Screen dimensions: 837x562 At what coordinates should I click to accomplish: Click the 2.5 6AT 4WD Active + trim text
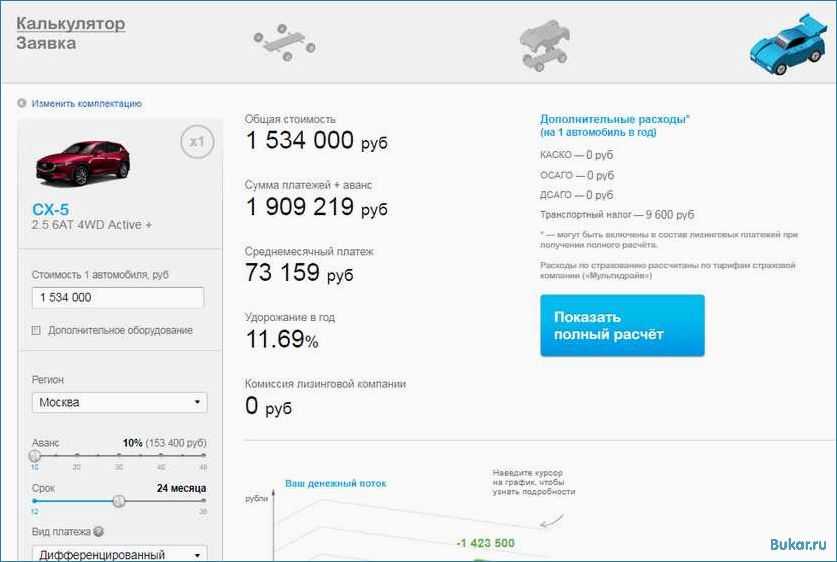92,225
